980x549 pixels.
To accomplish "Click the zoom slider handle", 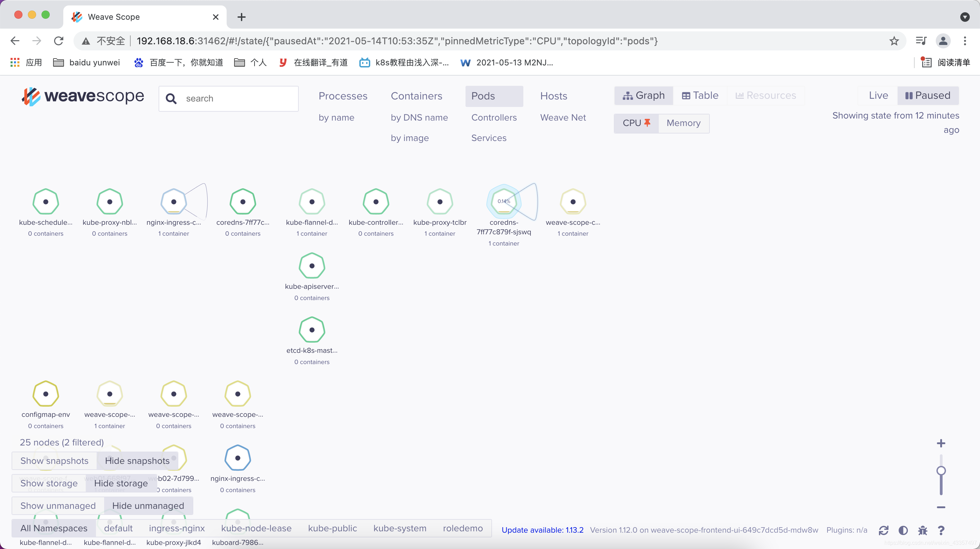I will pyautogui.click(x=941, y=471).
